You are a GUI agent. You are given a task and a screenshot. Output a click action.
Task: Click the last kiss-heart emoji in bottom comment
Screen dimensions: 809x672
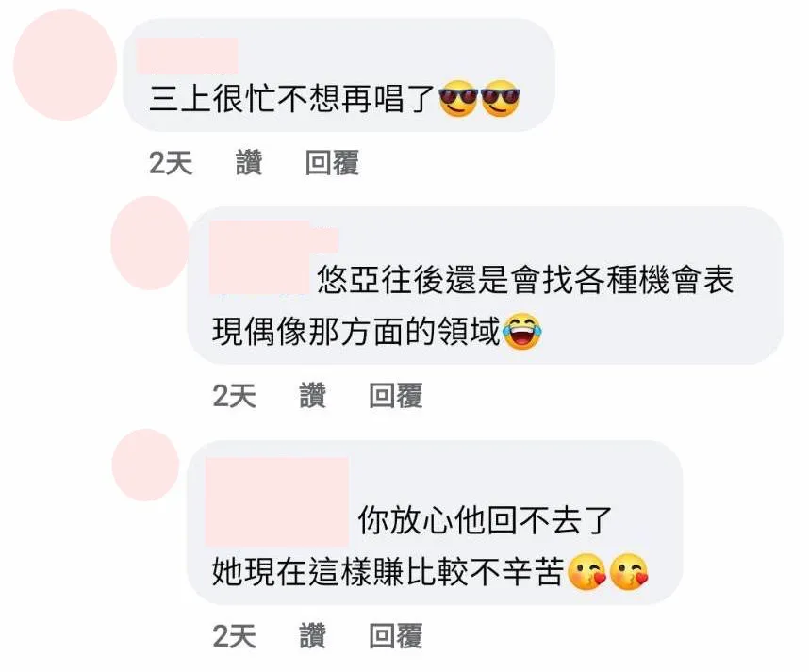[629, 571]
